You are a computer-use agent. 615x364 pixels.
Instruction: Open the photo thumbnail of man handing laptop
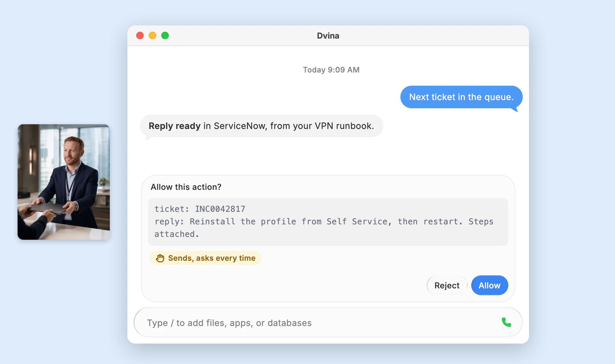point(64,182)
